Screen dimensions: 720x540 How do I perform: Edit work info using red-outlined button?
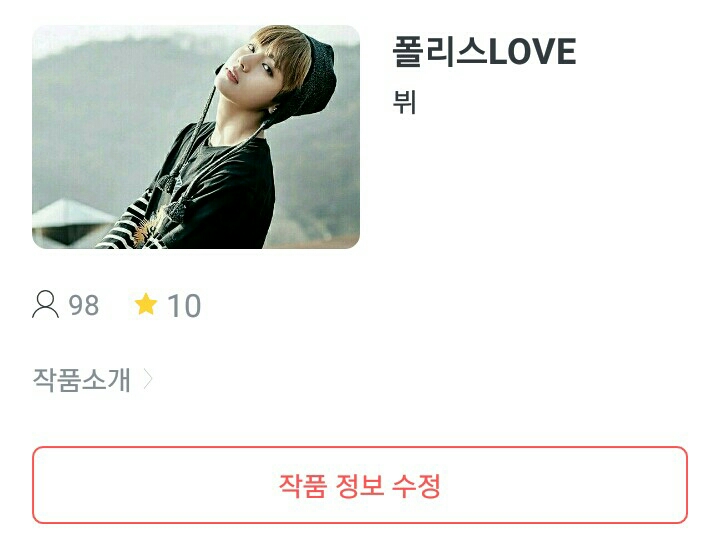click(x=360, y=485)
